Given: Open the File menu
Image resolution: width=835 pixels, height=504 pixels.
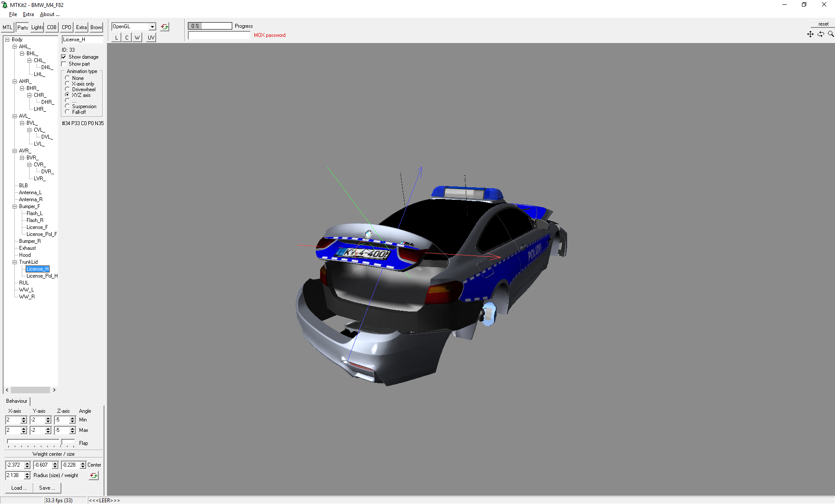Looking at the screenshot, I should [13, 14].
